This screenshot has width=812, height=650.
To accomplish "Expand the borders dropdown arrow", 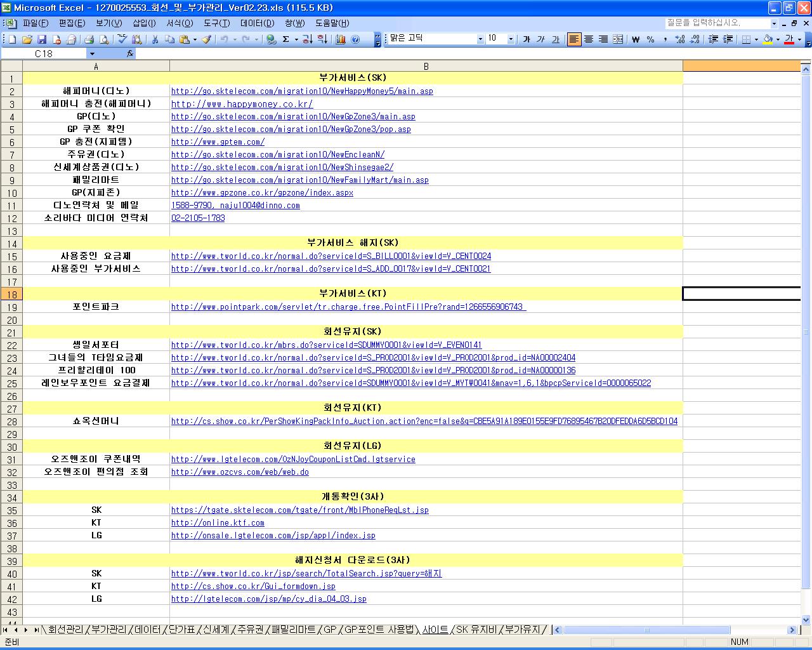I will [x=756, y=39].
